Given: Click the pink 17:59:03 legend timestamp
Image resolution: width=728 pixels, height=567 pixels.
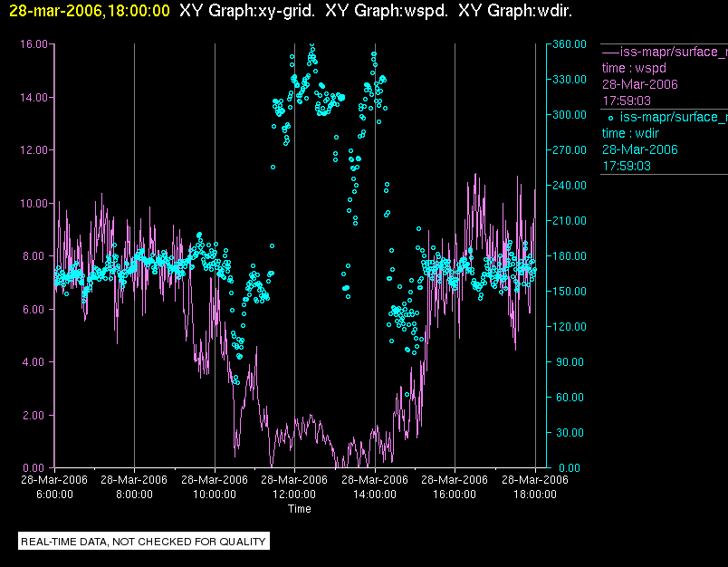Looking at the screenshot, I should (627, 101).
